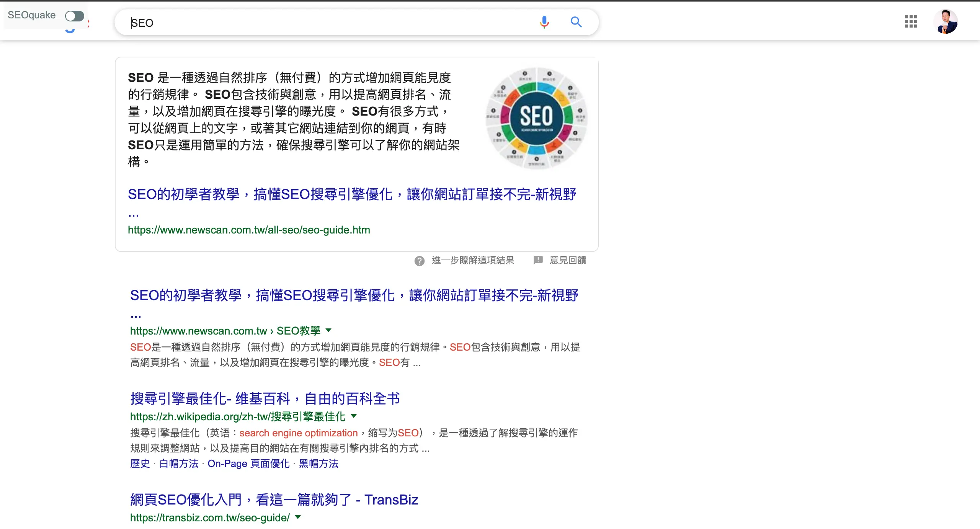The image size is (980, 529).
Task: Click transbiz.com.tw/seo-guide/ URL
Action: coord(210,518)
